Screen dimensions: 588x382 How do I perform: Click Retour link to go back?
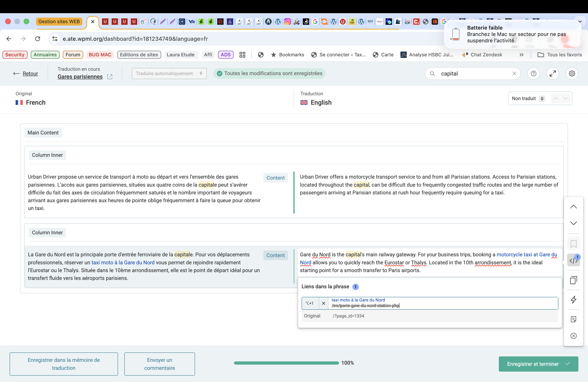[x=30, y=74]
